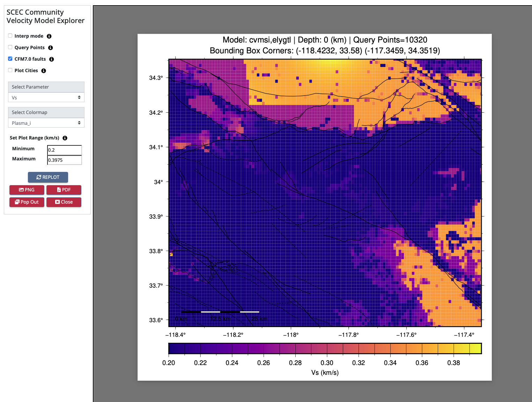Open the Vs parameter dropdown

coord(46,98)
